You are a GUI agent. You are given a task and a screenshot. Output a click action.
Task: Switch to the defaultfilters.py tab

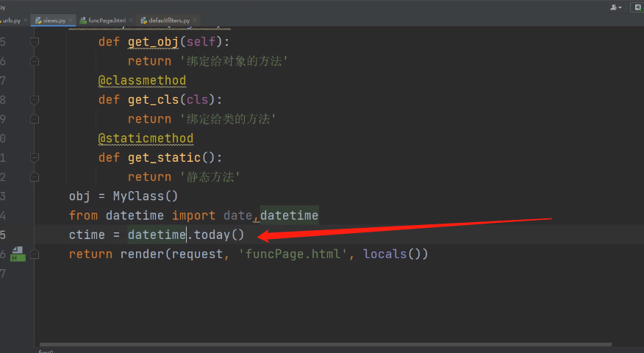[169, 21]
